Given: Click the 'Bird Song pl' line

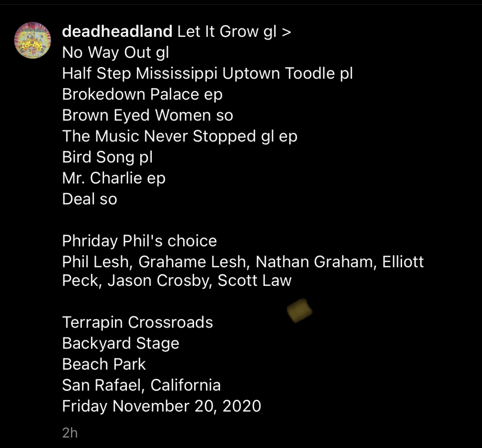Looking at the screenshot, I should (x=107, y=157).
